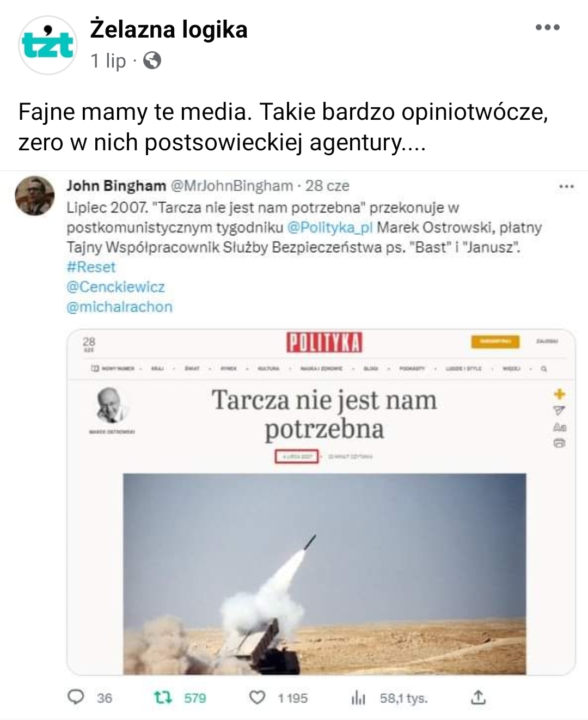View tweet analytics bar chart icon
The width and height of the screenshot is (588, 720).
coord(358,698)
